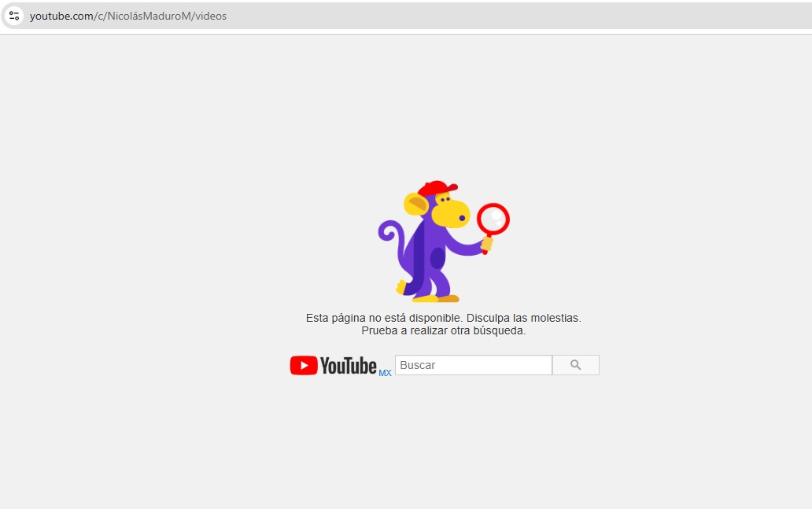This screenshot has width=812, height=509.
Task: Open the site information icon in address bar
Action: 14,16
